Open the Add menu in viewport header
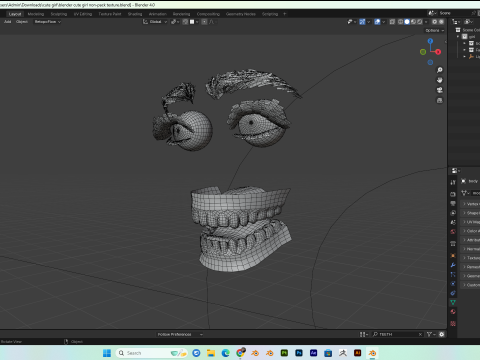 click(x=7, y=22)
